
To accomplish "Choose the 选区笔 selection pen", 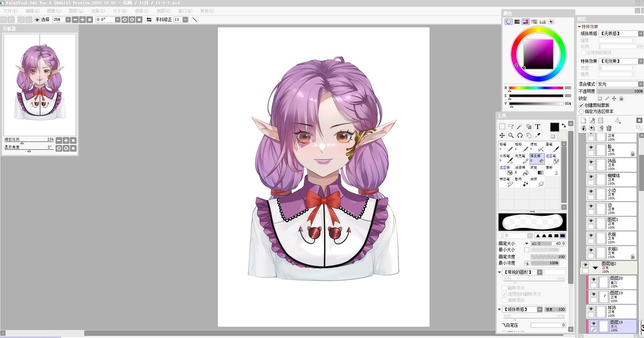I will click(552, 158).
